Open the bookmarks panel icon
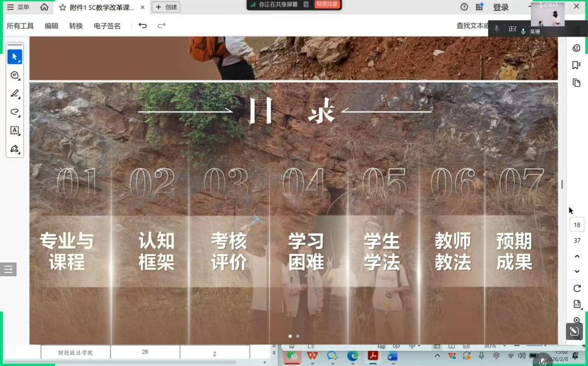The height and width of the screenshot is (366, 588). click(576, 65)
